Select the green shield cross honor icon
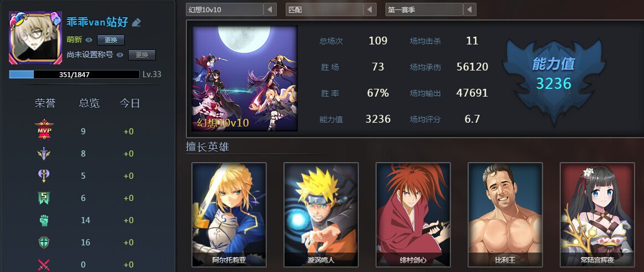644x272 pixels. (x=44, y=243)
